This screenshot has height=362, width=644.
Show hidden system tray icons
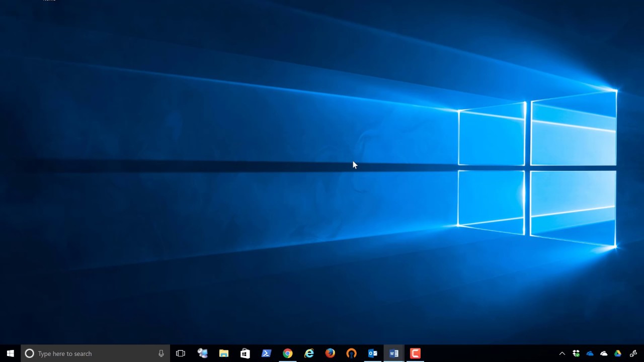coord(562,353)
